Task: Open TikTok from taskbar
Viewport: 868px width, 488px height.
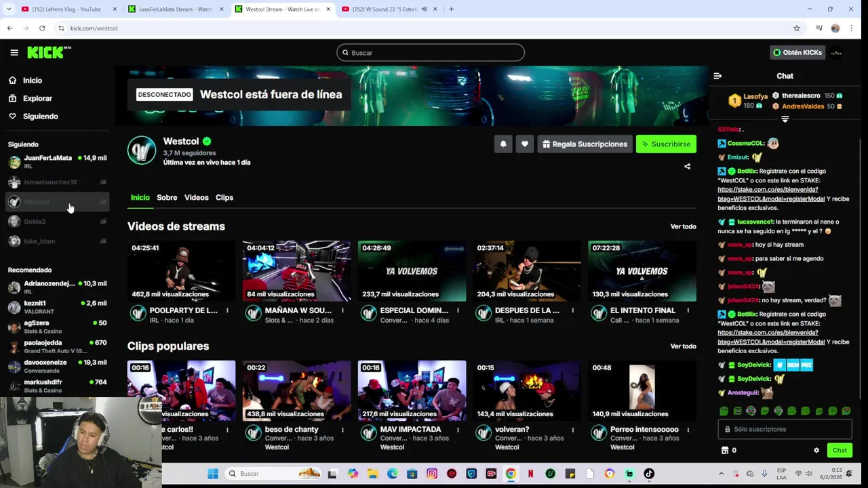Action: click(649, 474)
